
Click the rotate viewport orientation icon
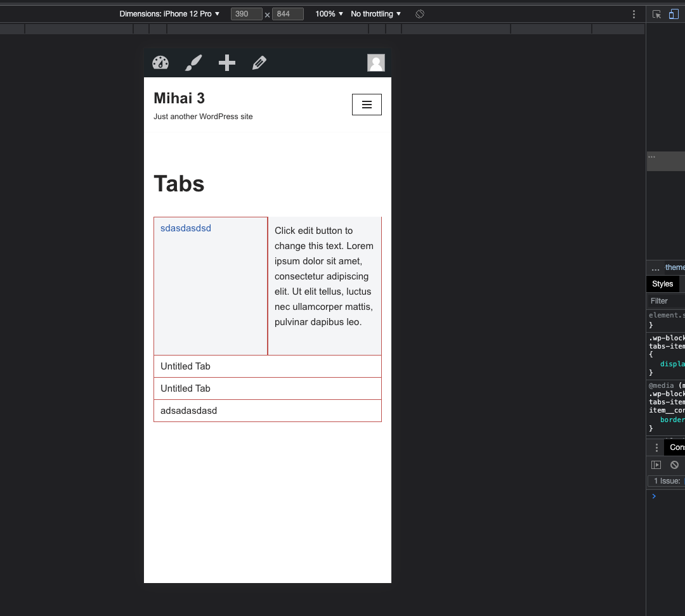(419, 13)
